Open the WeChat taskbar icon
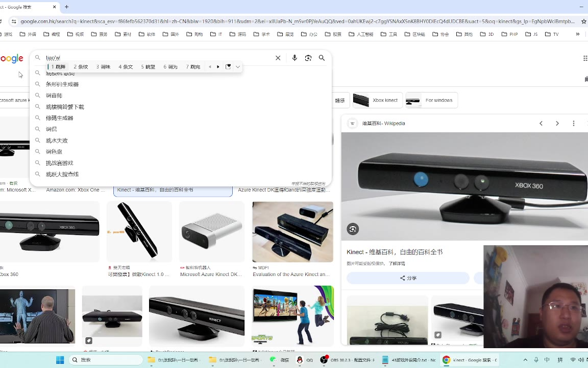This screenshot has width=588, height=368. tap(280, 360)
